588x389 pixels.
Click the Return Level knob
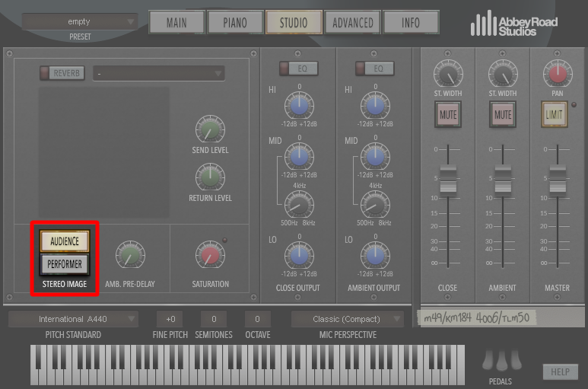tap(210, 177)
